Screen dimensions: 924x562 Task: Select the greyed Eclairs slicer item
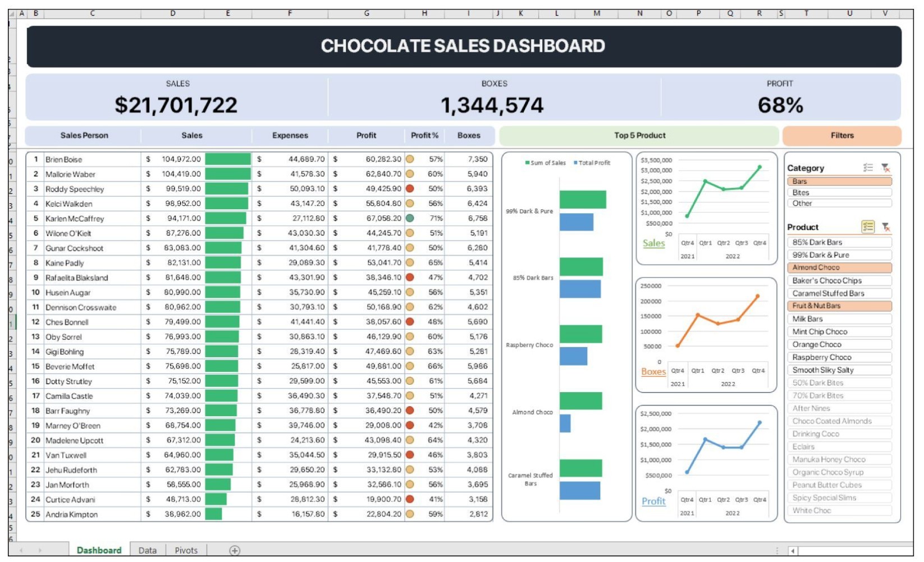pos(839,446)
